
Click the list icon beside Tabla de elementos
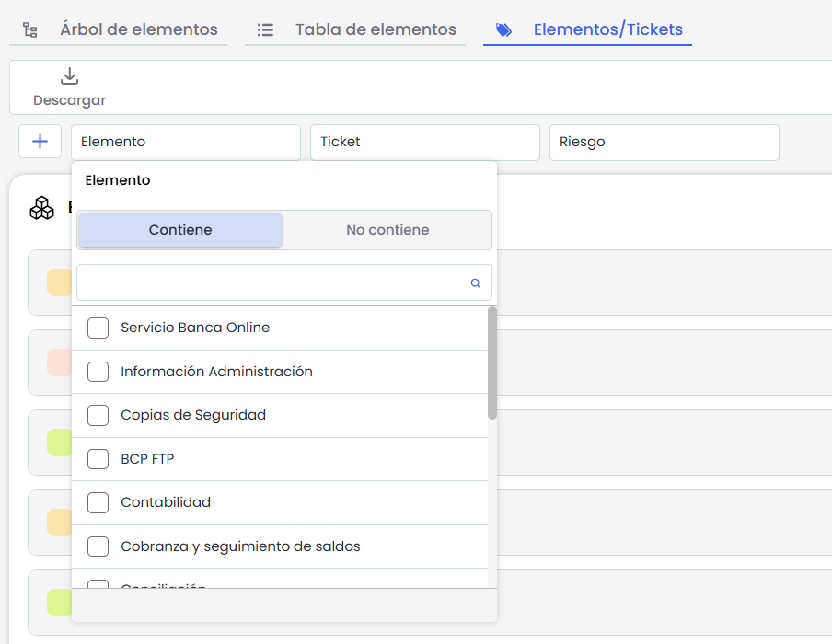(x=265, y=30)
